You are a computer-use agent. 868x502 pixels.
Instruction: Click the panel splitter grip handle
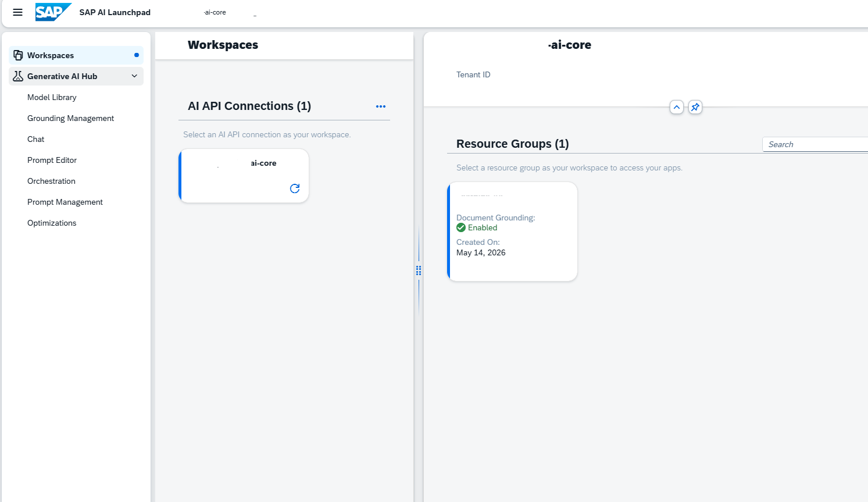coord(419,270)
